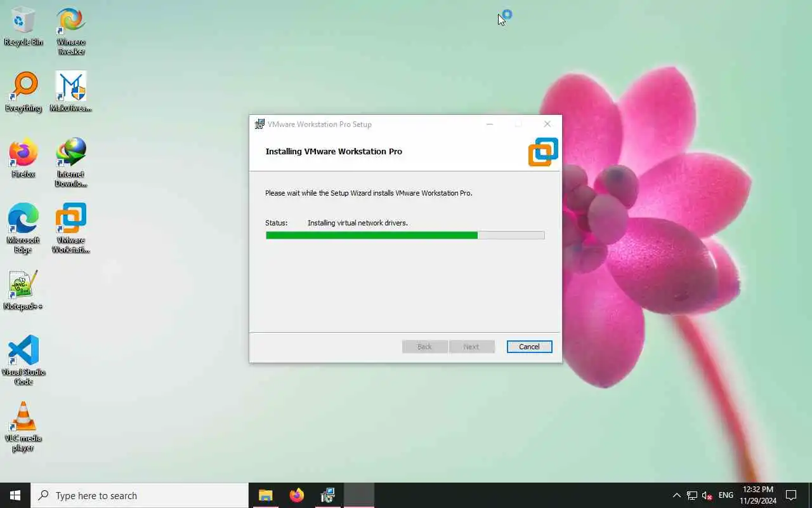Click the muted volume tray icon
The image size is (812, 508).
click(x=707, y=495)
